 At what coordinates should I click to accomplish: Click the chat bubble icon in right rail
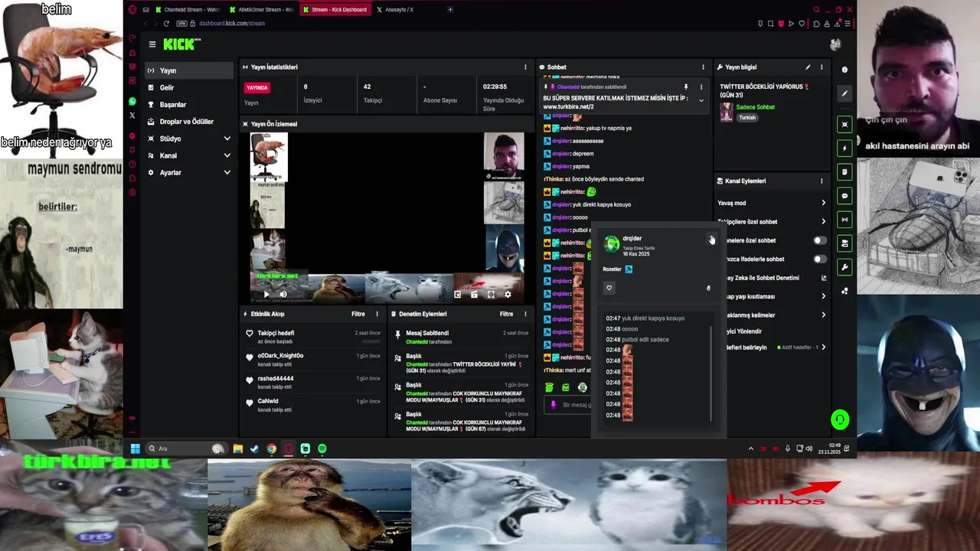(844, 196)
